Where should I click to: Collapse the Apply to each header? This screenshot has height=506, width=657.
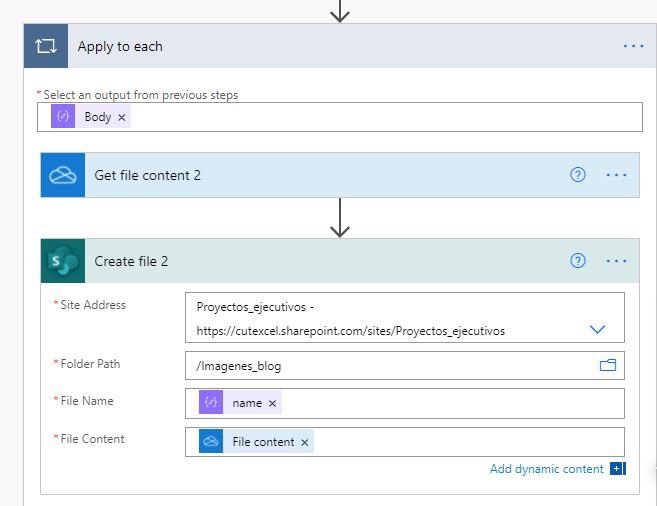(340, 46)
